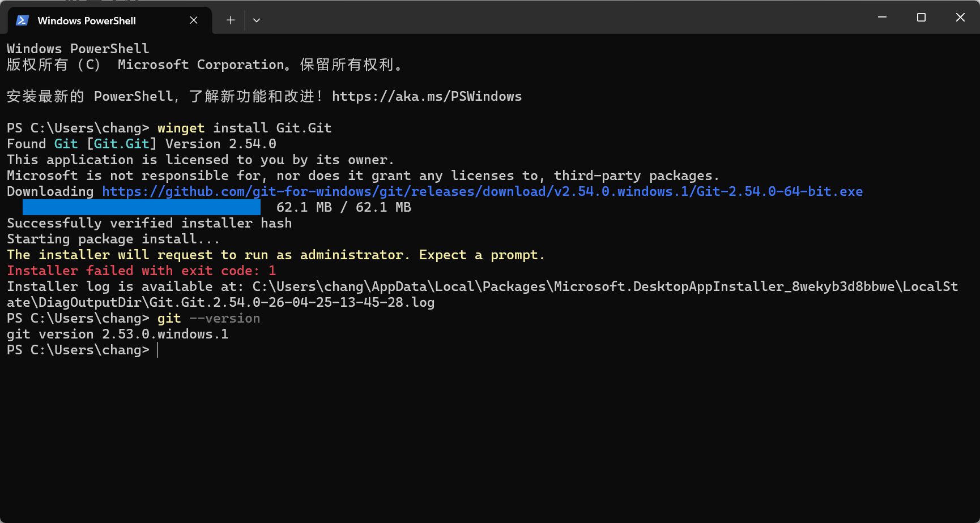
Task: Open the aka.ms/PSWindows link
Action: 427,96
